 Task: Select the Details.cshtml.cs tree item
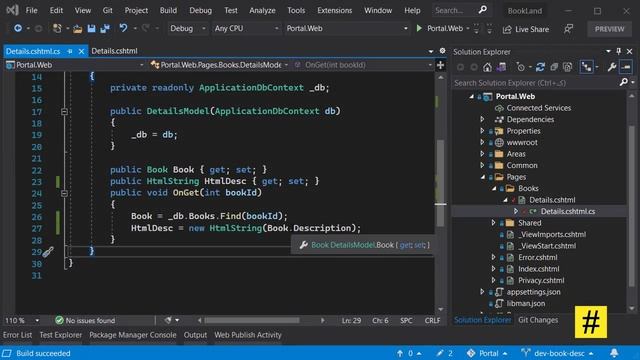point(568,211)
